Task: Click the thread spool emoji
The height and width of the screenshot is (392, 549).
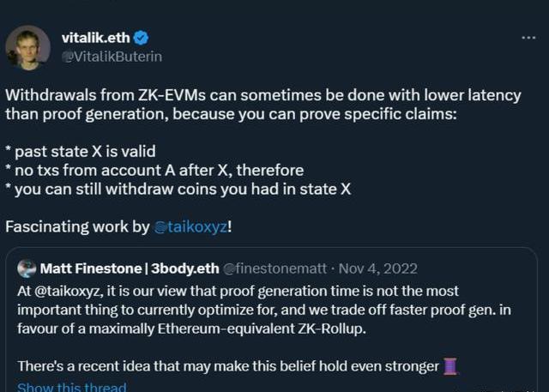Action: coord(451,366)
